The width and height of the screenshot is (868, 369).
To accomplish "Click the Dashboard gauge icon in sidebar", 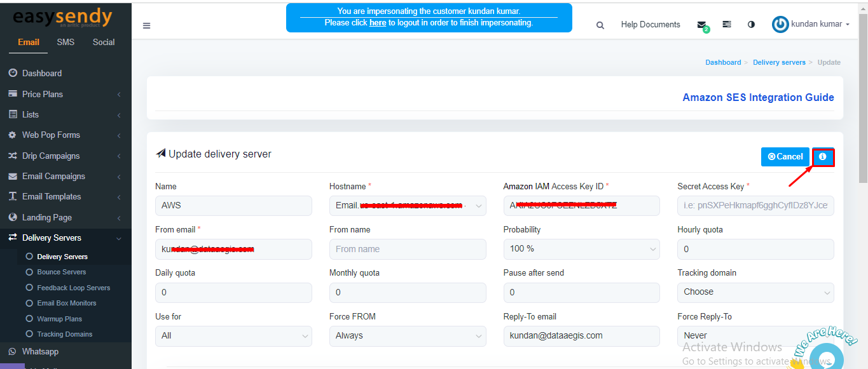I will pos(13,73).
